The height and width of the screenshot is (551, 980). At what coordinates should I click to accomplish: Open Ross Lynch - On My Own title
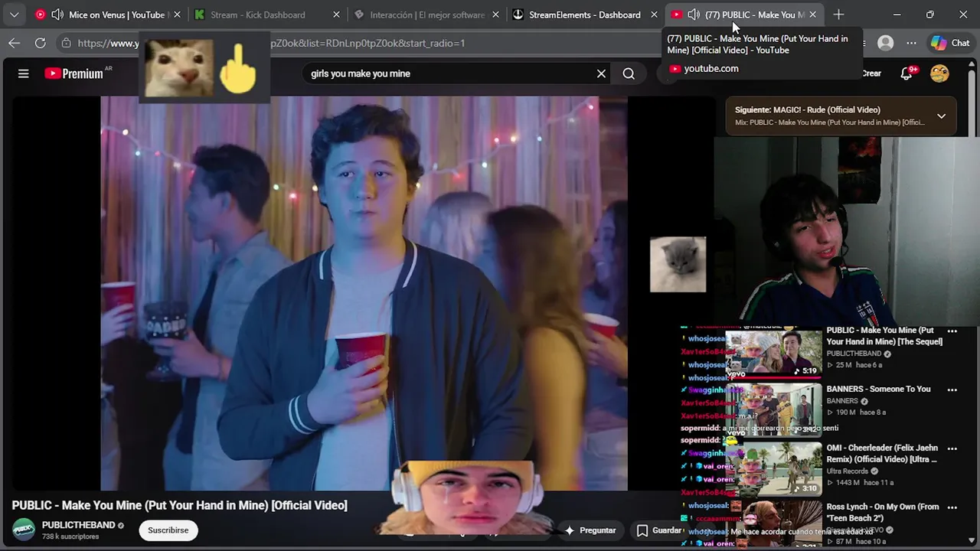tap(883, 512)
